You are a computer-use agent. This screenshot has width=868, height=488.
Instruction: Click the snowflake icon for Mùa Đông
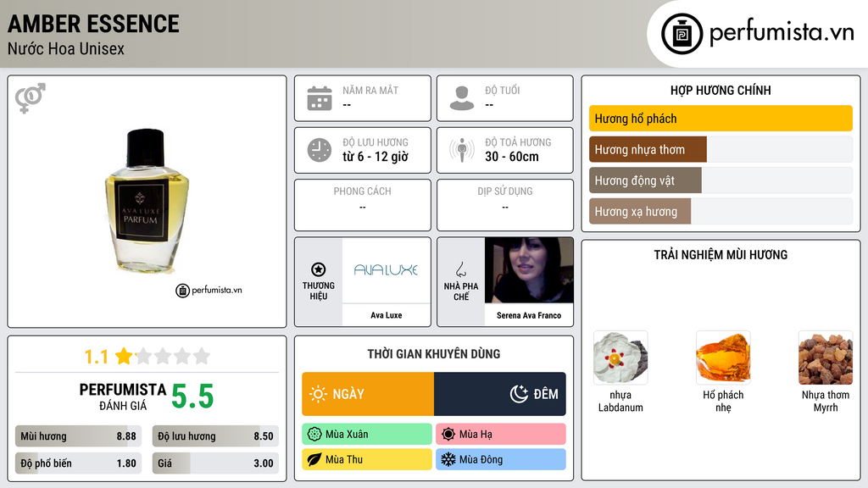coord(448,459)
